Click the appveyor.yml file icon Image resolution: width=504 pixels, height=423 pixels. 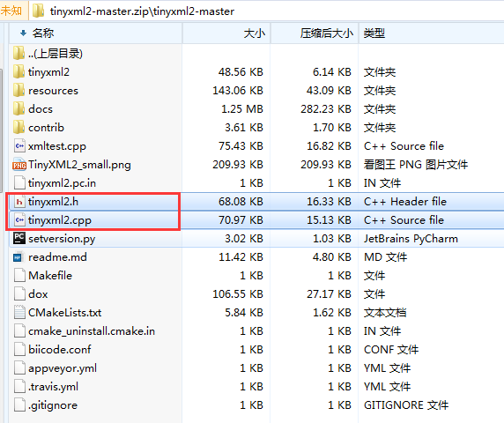[19, 368]
